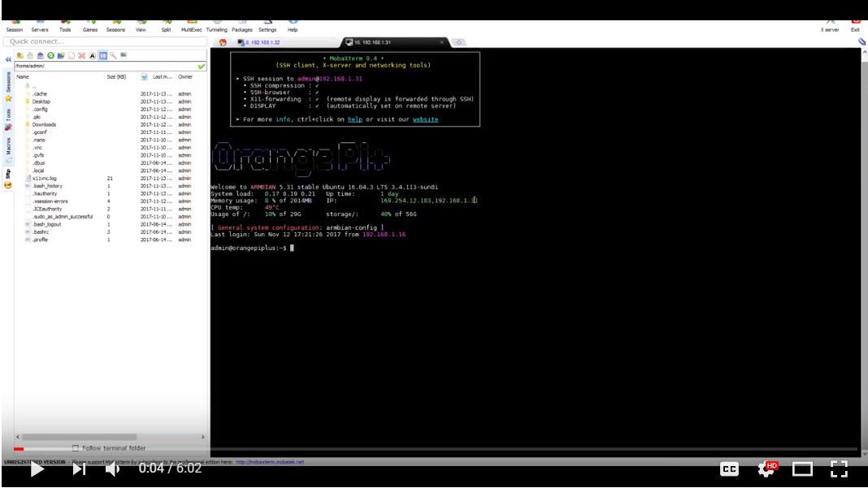Click the help link in terminal banner
The image size is (868, 488).
(x=355, y=119)
